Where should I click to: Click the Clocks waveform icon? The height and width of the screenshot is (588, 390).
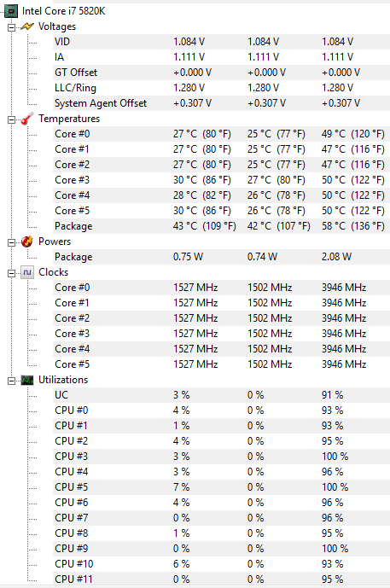[x=27, y=272]
